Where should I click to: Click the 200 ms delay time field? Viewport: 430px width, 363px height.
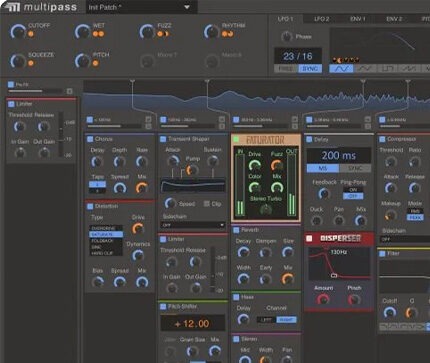click(339, 156)
